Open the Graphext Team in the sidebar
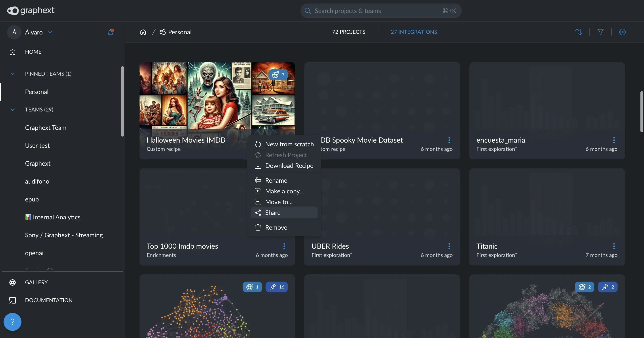644x338 pixels. click(45, 128)
